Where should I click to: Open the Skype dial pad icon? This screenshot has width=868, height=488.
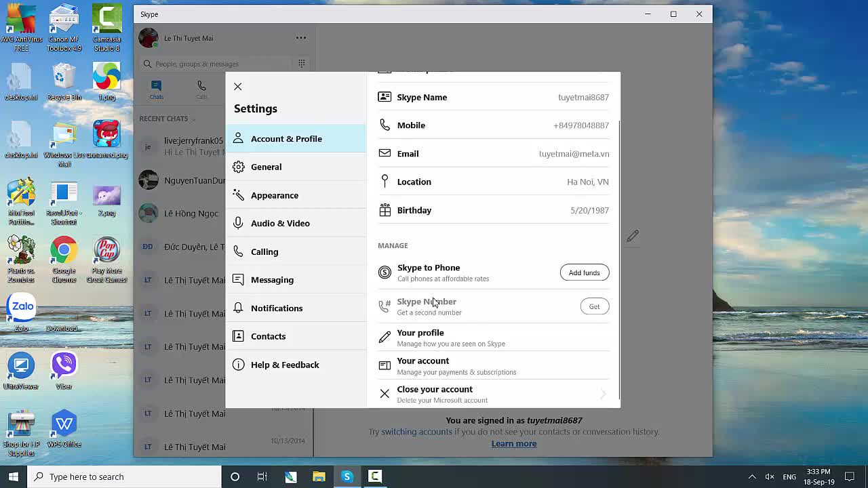302,64
